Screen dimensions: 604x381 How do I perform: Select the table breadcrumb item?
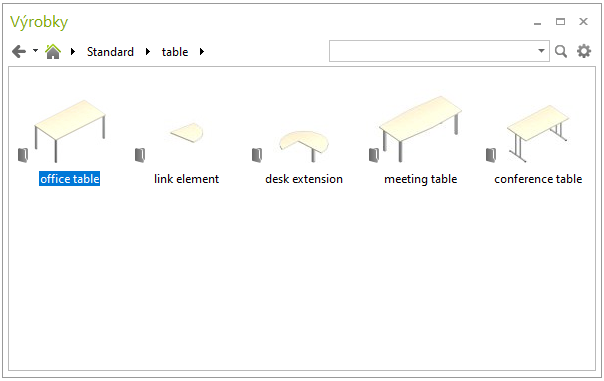pyautogui.click(x=175, y=52)
